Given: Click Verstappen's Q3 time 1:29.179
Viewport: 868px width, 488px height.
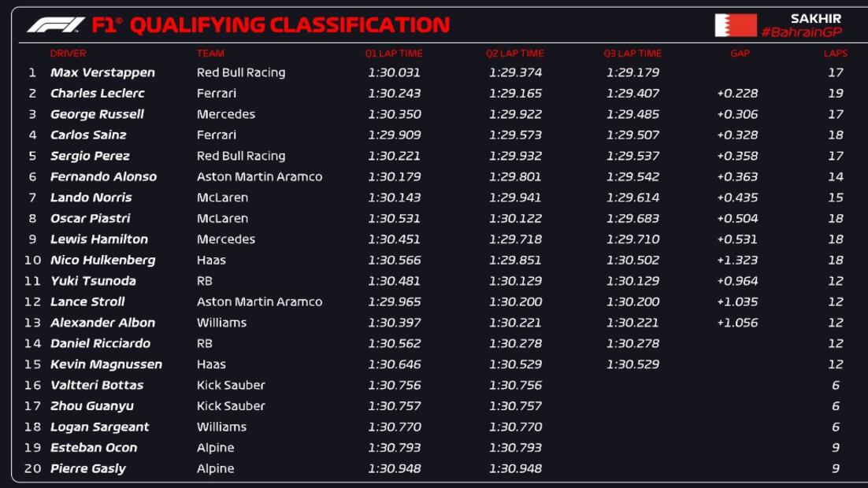Looking at the screenshot, I should tap(632, 72).
